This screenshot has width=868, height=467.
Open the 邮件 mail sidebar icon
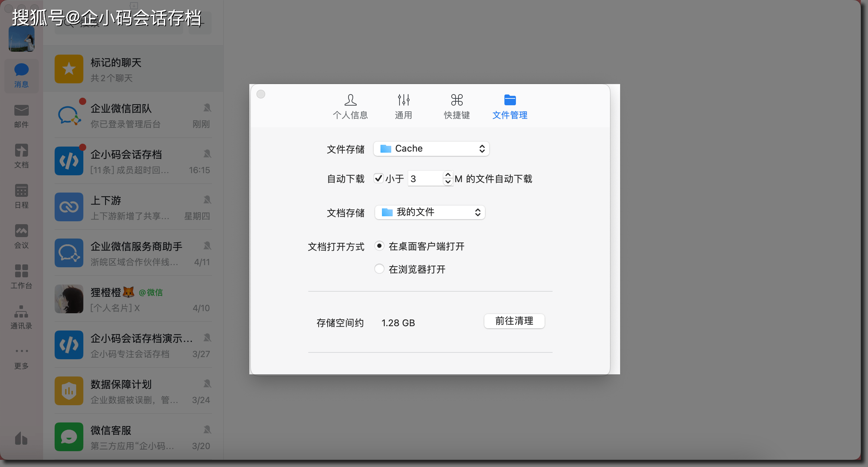[x=21, y=116]
